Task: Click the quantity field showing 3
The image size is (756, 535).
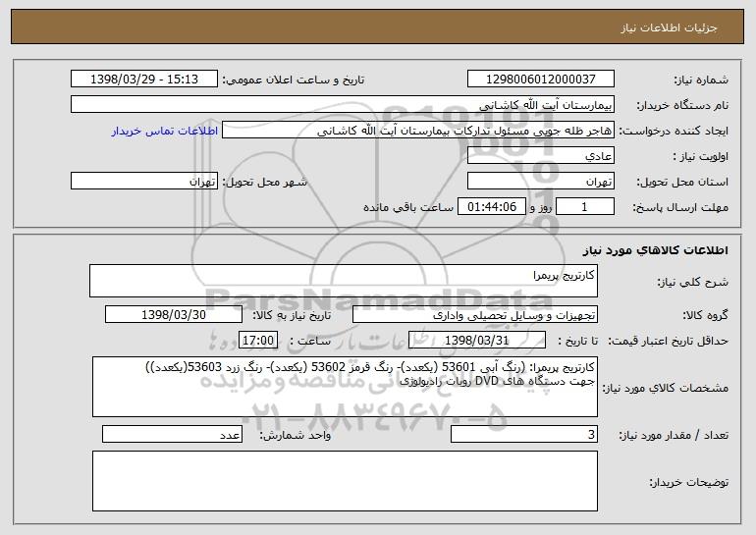Action: [x=524, y=434]
